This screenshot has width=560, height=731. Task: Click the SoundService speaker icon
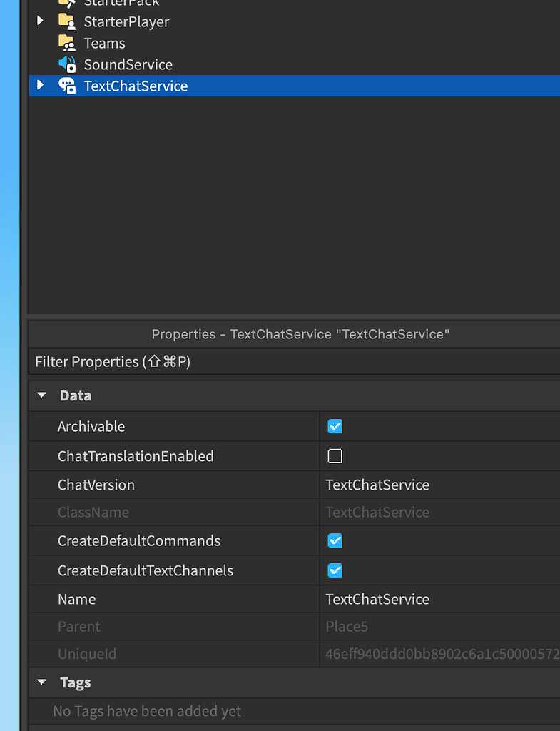click(x=67, y=64)
